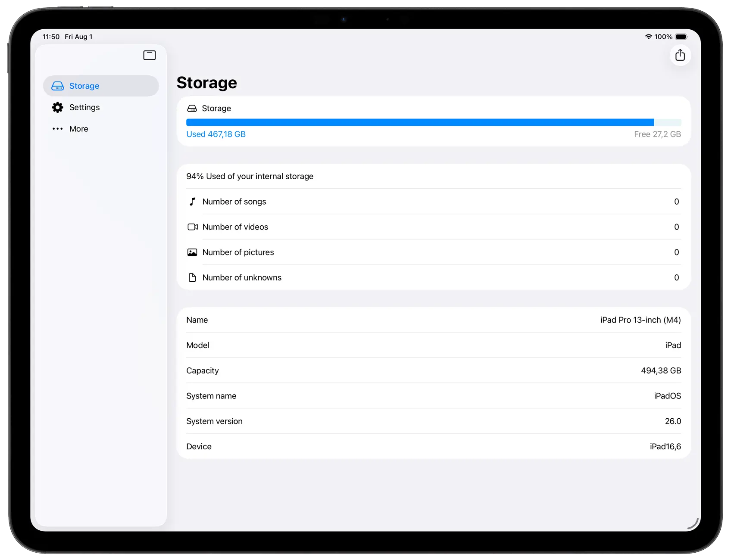The height and width of the screenshot is (560, 731).
Task: Tap the battery status icon
Action: 681,37
